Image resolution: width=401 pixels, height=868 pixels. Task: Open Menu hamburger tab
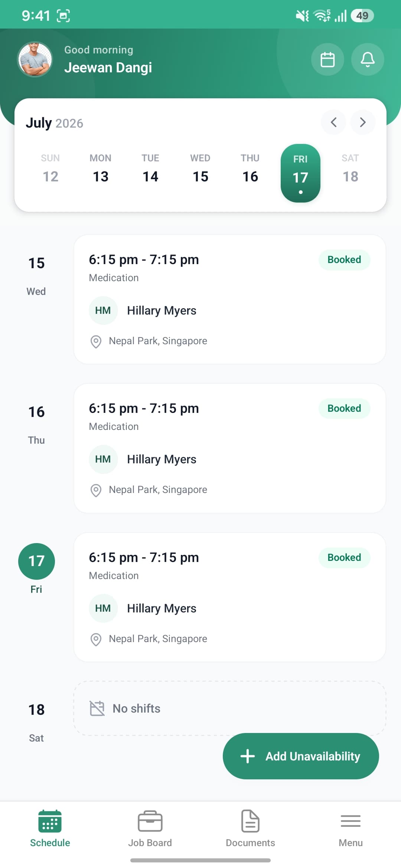[x=351, y=829]
